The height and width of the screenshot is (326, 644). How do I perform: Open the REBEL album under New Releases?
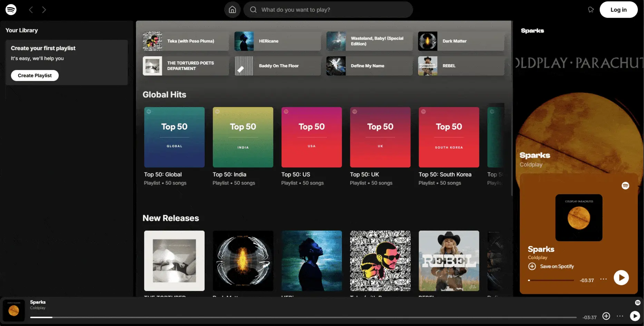pos(449,261)
